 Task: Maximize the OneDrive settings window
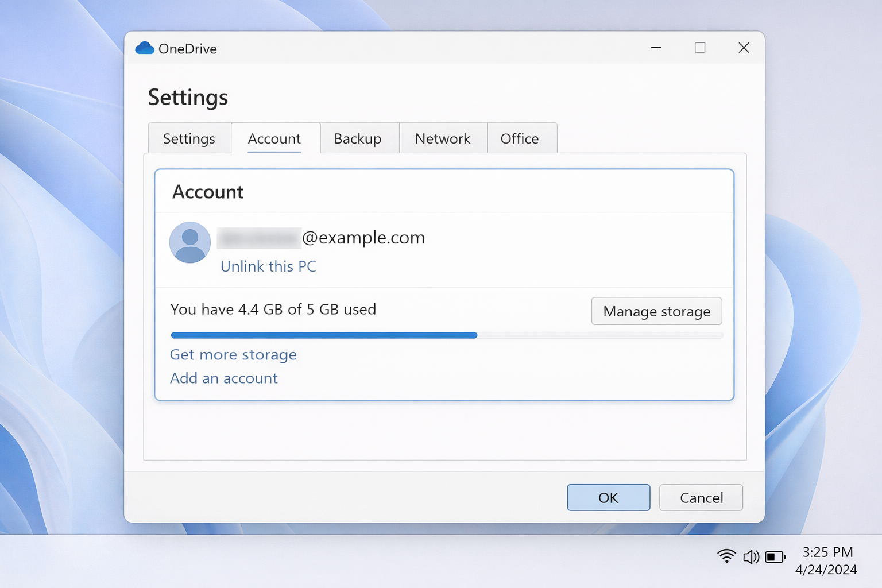(700, 48)
